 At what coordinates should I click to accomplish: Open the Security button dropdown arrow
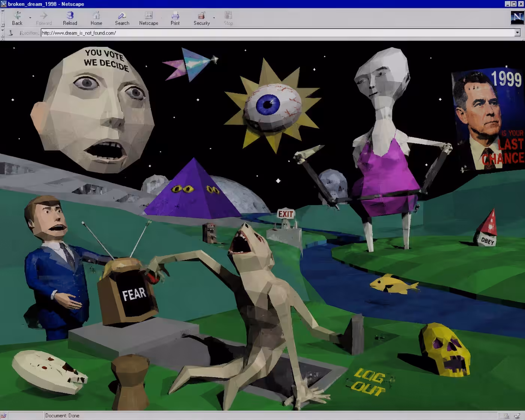(x=214, y=18)
